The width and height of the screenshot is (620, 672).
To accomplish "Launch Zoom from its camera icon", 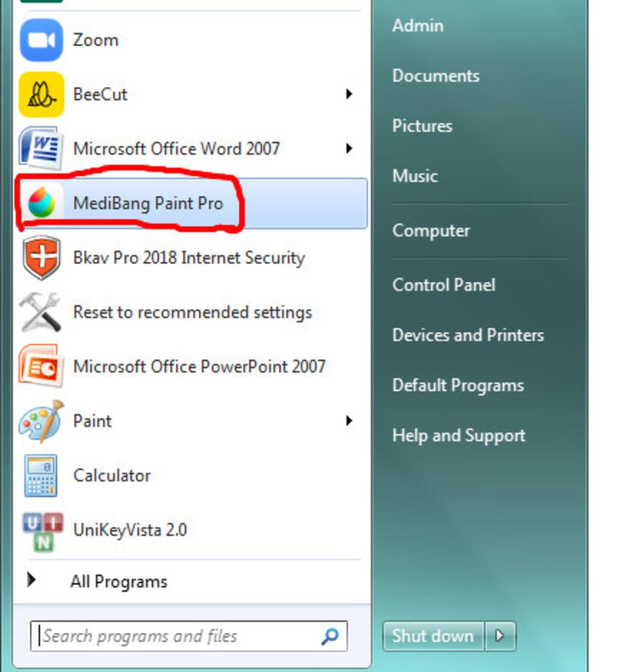I will [x=41, y=40].
